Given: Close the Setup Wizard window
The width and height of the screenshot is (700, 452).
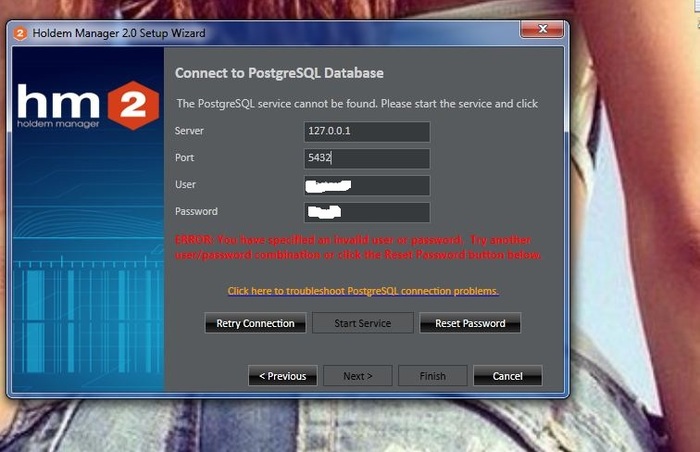Looking at the screenshot, I should click(542, 29).
